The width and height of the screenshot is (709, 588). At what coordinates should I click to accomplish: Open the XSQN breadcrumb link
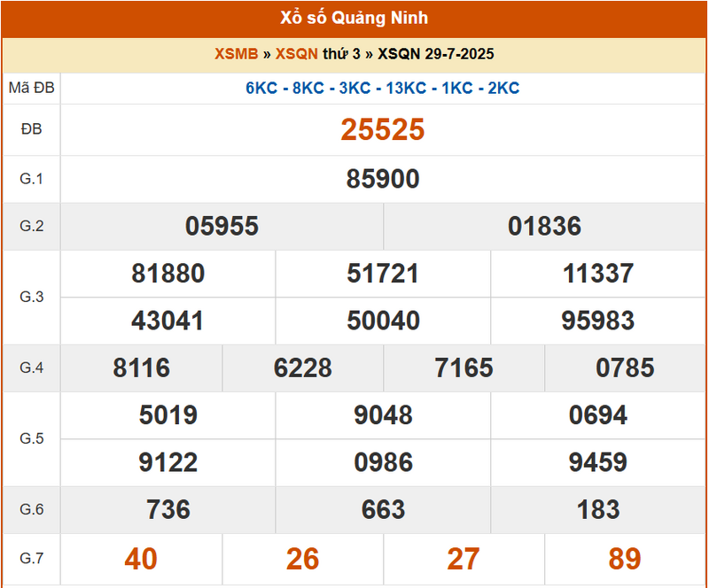(x=297, y=54)
